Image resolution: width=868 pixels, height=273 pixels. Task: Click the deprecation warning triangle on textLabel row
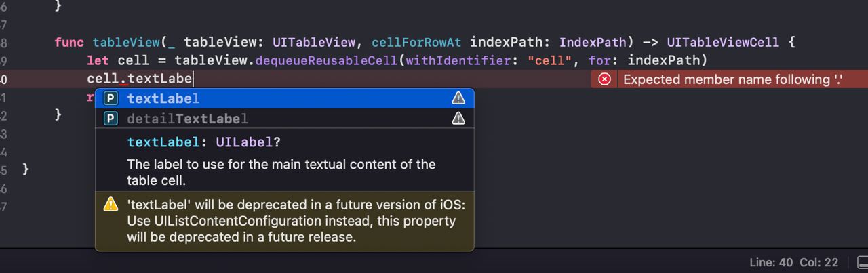pyautogui.click(x=458, y=99)
